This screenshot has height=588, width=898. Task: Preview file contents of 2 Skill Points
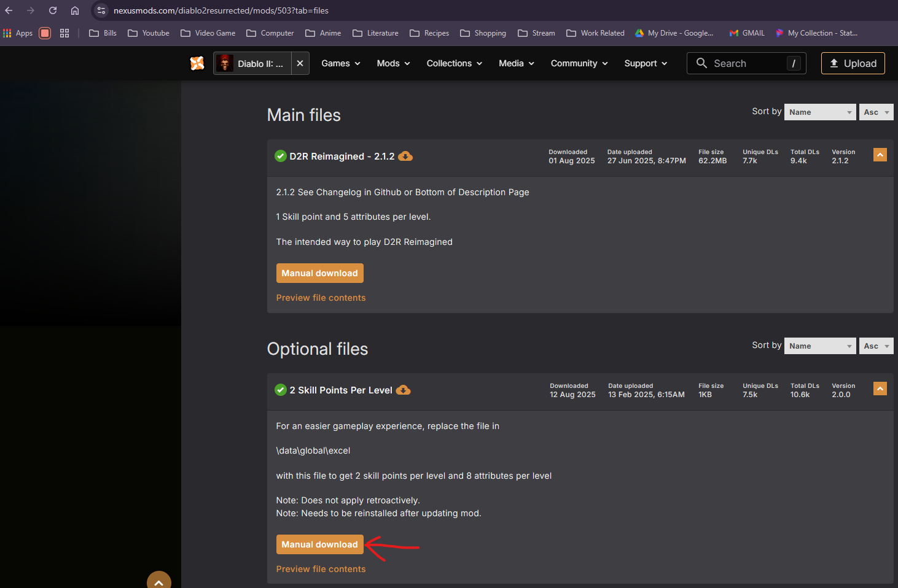point(321,569)
